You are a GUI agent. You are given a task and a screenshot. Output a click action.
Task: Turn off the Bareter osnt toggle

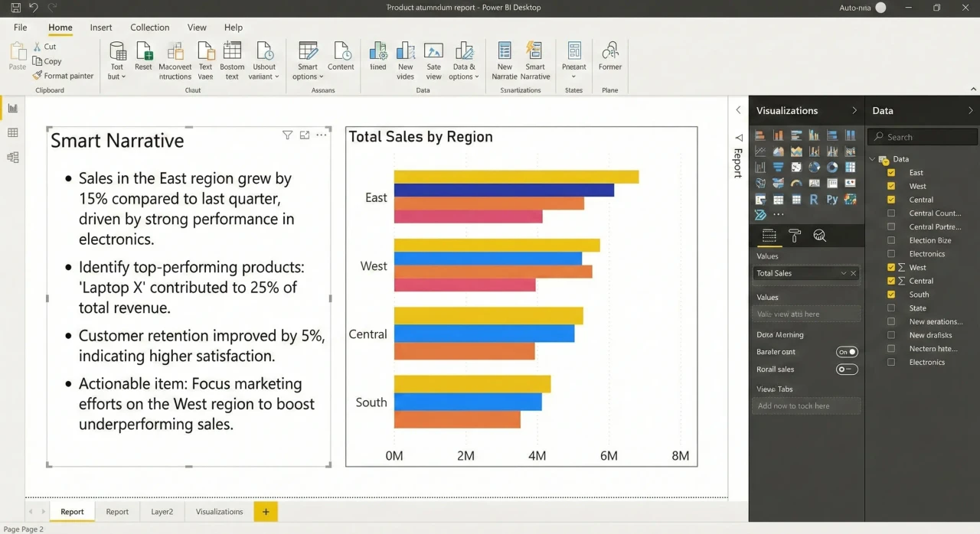[x=847, y=352]
